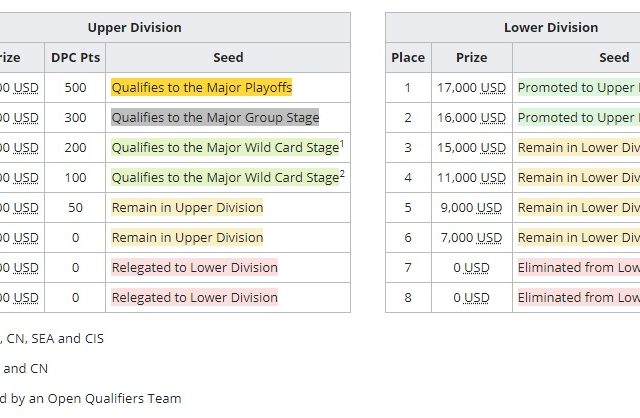This screenshot has width=640, height=418.
Task: Select the Qualifies to the Major Group Stage text
Action: pyautogui.click(x=215, y=118)
